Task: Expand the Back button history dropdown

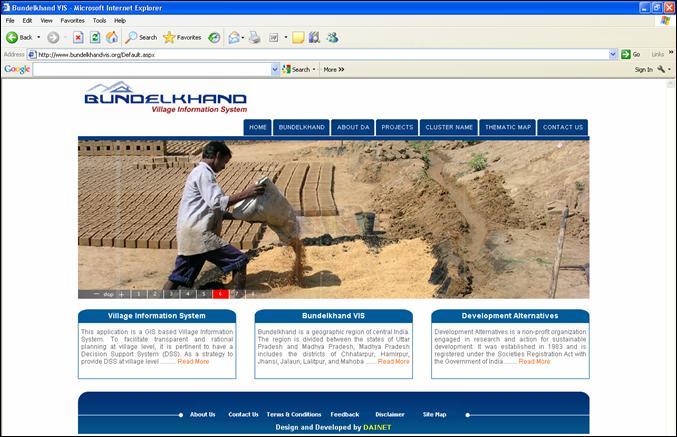Action: coord(38,38)
